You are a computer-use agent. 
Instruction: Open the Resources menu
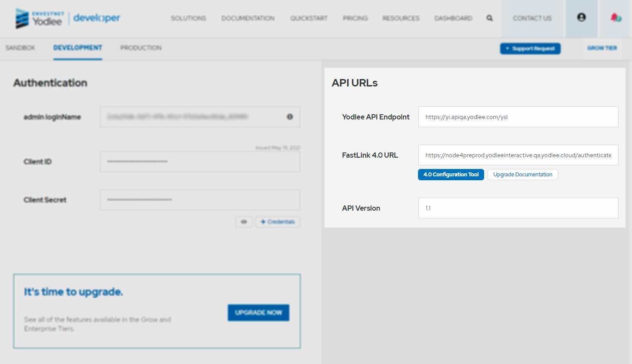pyautogui.click(x=401, y=18)
